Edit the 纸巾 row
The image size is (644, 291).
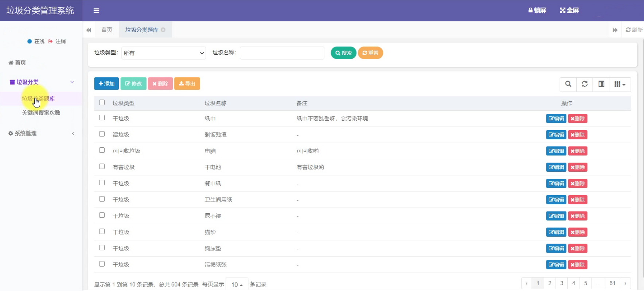click(556, 119)
